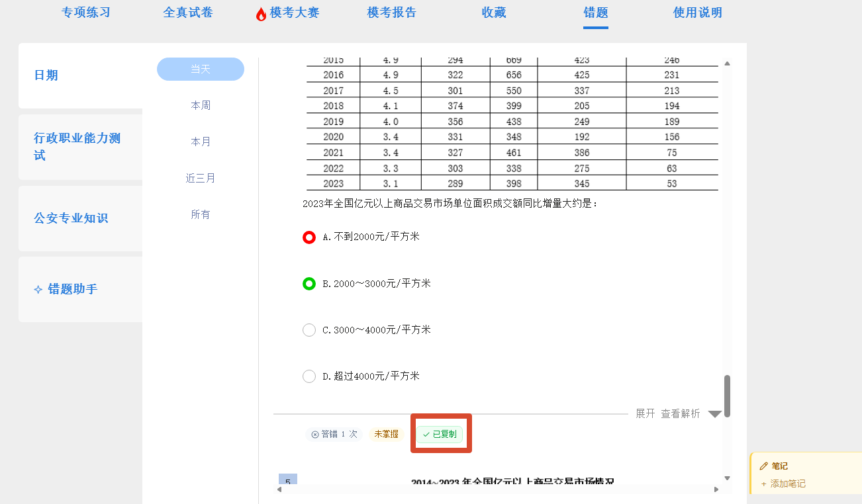Click the vertical scrollbar down arrow
Viewport: 862px width, 504px height.
727,478
